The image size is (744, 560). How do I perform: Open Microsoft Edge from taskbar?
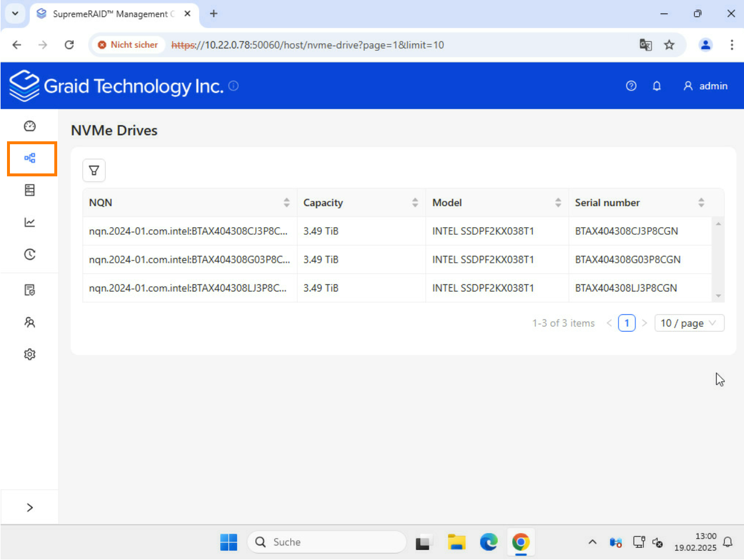click(x=489, y=542)
